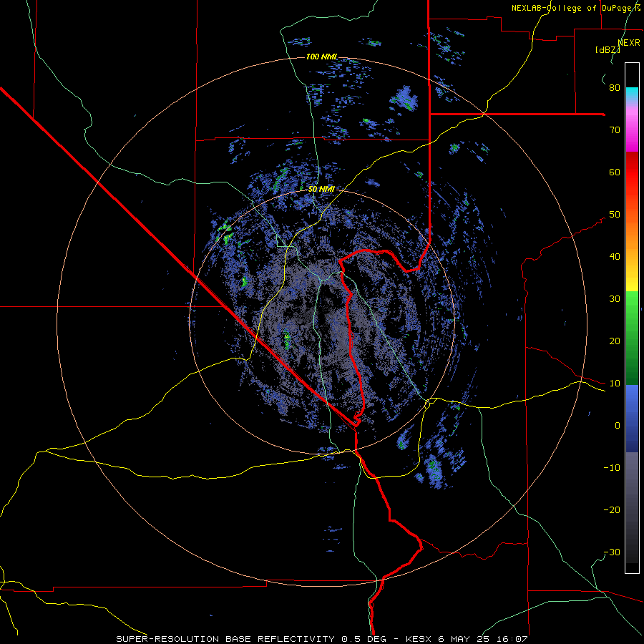Click the 70 value on the dBZ scale
Screen dimensions: 644x644
coord(615,130)
